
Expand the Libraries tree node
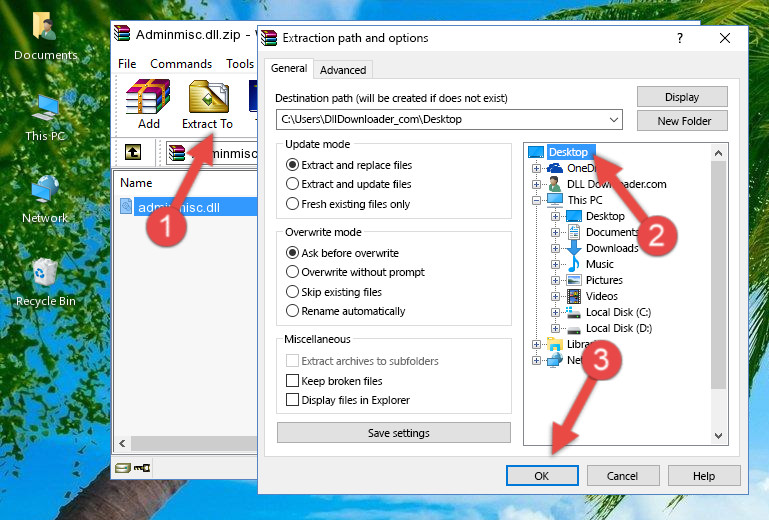tap(536, 344)
